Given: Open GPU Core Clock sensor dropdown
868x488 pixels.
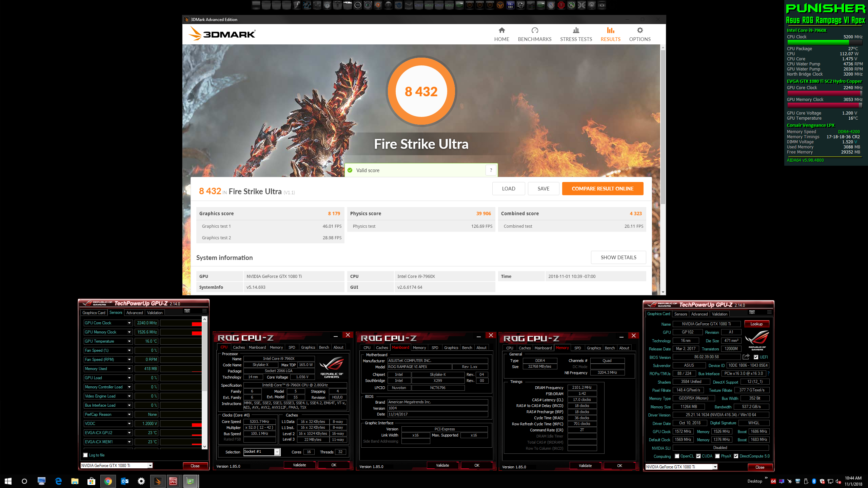Looking at the screenshot, I should click(129, 323).
